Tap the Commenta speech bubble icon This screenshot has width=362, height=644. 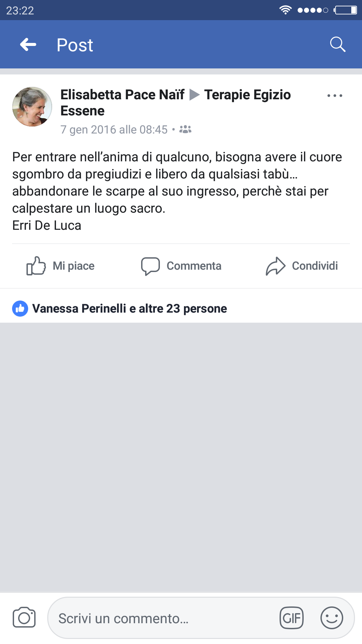(x=150, y=266)
